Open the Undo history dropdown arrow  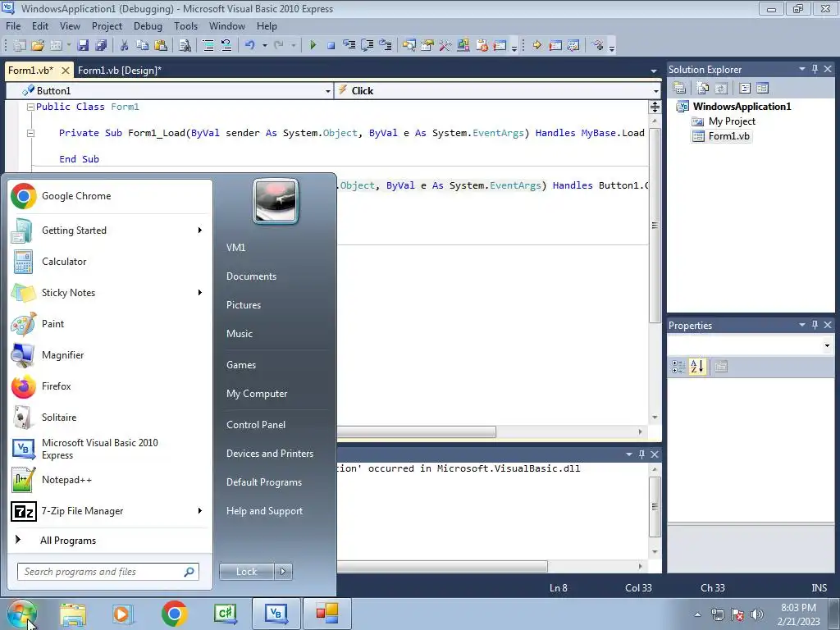(x=265, y=46)
